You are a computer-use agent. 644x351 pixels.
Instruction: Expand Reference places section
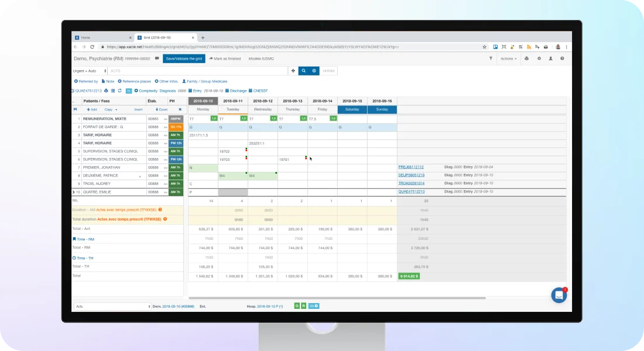pyautogui.click(x=134, y=81)
